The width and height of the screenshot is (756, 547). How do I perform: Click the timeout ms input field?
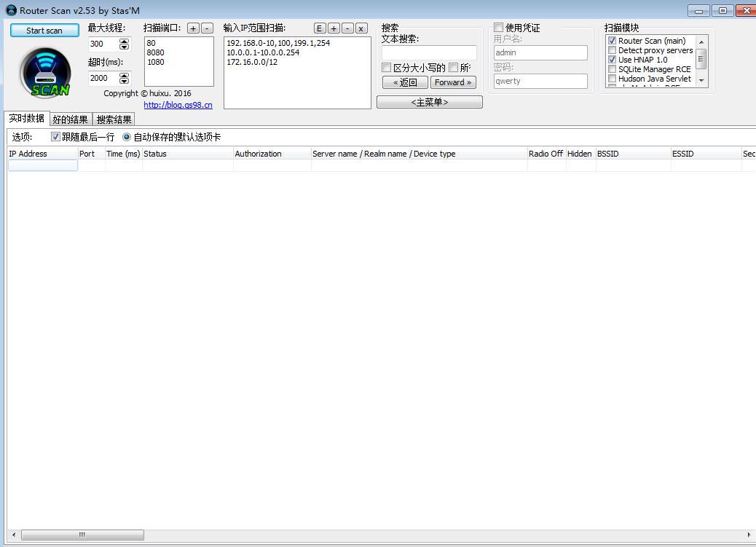103,78
